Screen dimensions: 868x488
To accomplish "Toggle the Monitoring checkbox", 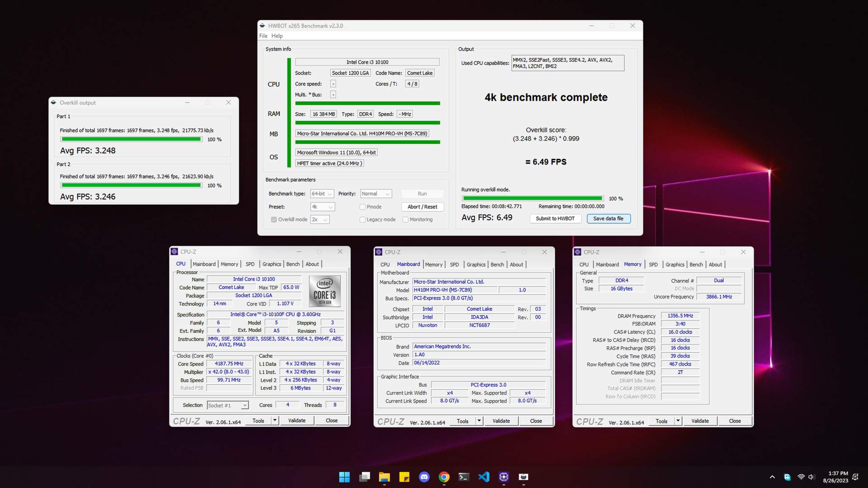I will click(406, 220).
